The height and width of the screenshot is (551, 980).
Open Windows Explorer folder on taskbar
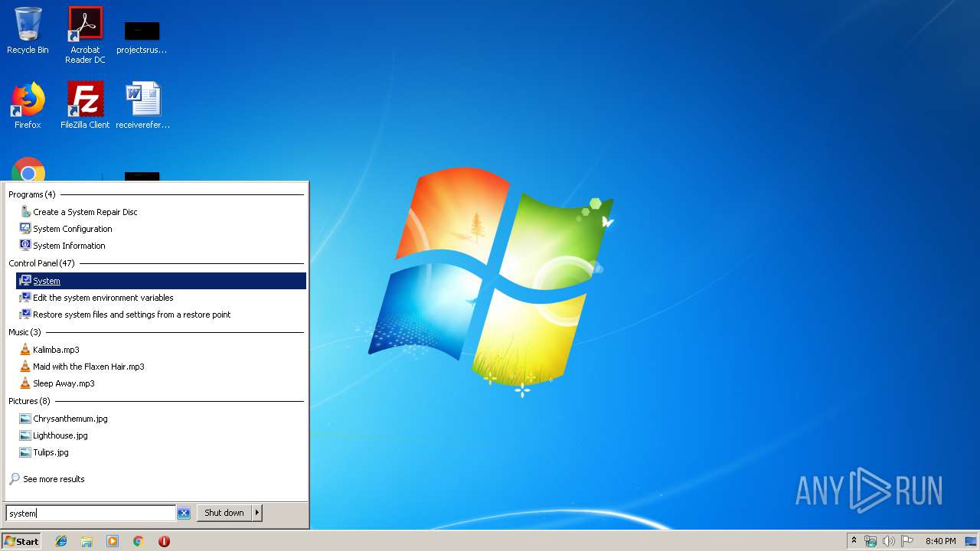[87, 541]
